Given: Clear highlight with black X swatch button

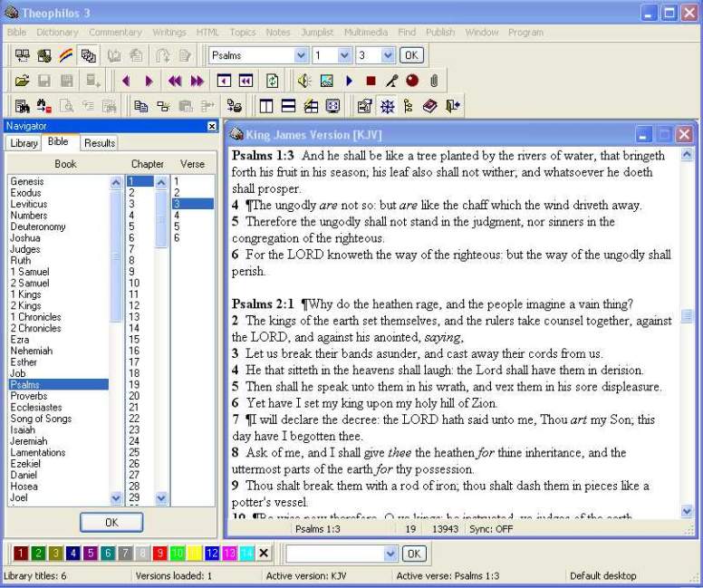Looking at the screenshot, I should pos(264,554).
